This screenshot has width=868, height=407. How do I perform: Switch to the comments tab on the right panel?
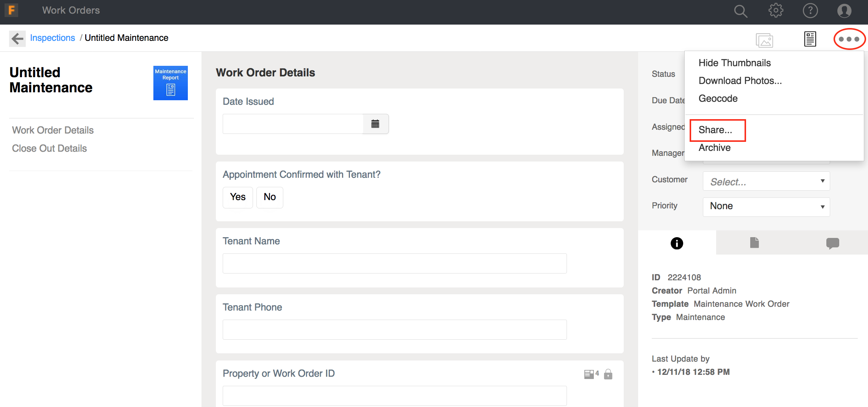point(833,243)
